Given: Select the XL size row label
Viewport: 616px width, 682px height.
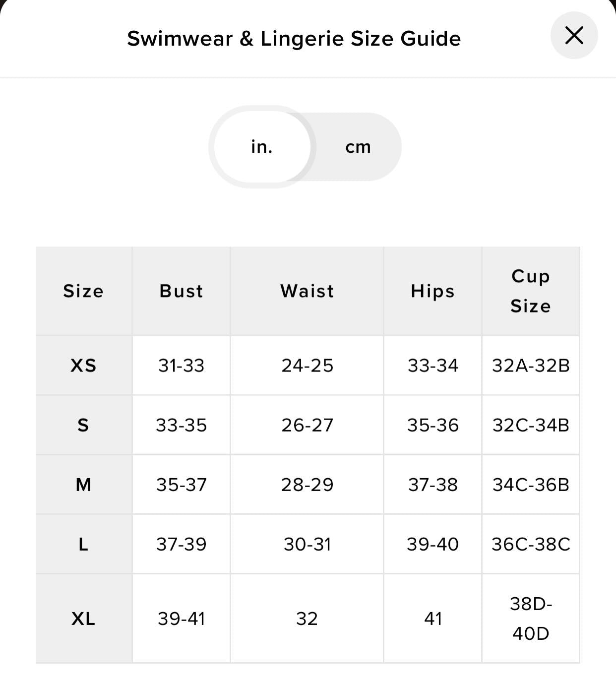Looking at the screenshot, I should 84,619.
